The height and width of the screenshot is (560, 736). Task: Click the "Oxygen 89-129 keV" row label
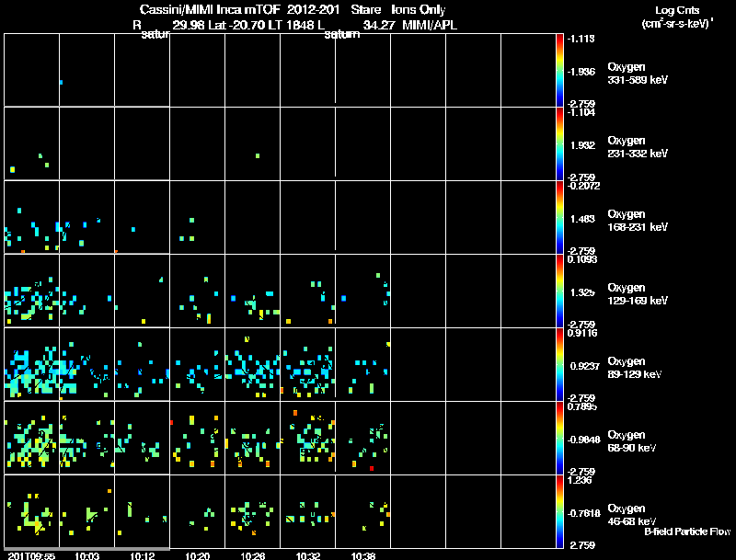click(635, 368)
